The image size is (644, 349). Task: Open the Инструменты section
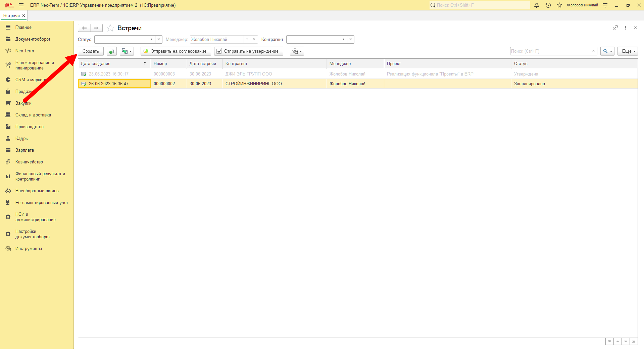click(x=29, y=249)
